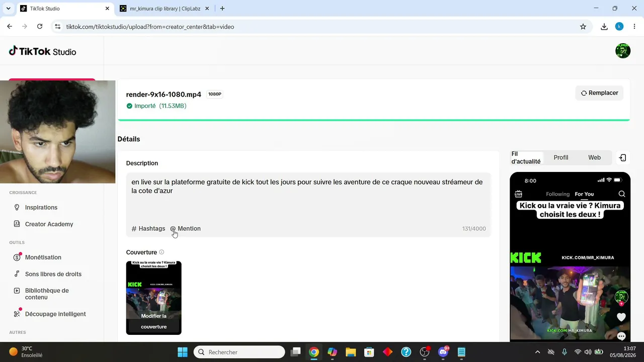Open Microsoft Store from the taskbar
This screenshot has height=362, width=644.
(369, 352)
